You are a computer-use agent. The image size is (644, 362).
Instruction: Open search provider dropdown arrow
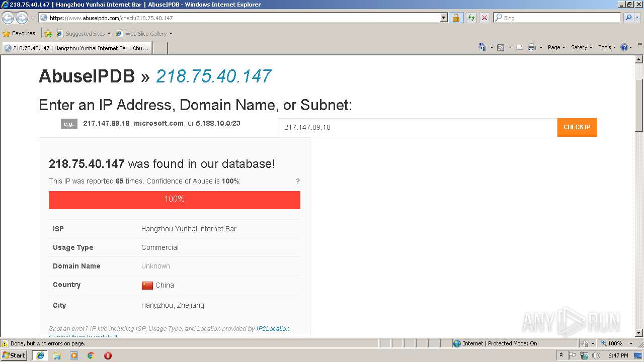(x=637, y=18)
